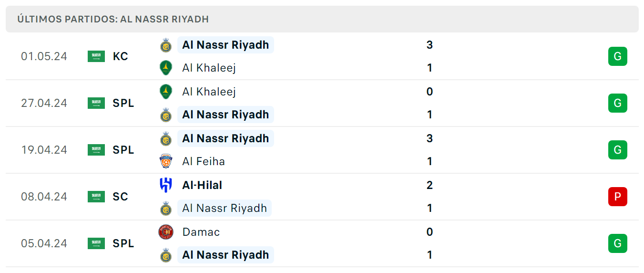The height and width of the screenshot is (273, 644).
Task: Click red P result badge
Action: click(x=617, y=197)
